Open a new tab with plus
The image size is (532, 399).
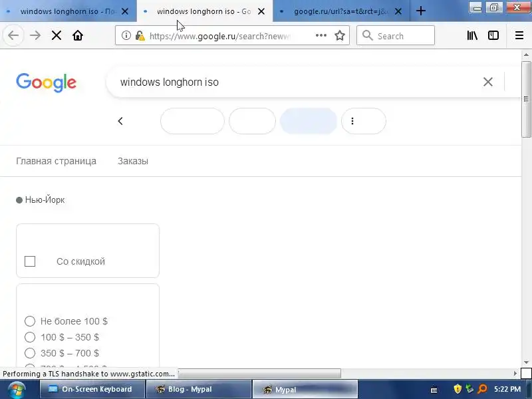[x=421, y=11]
